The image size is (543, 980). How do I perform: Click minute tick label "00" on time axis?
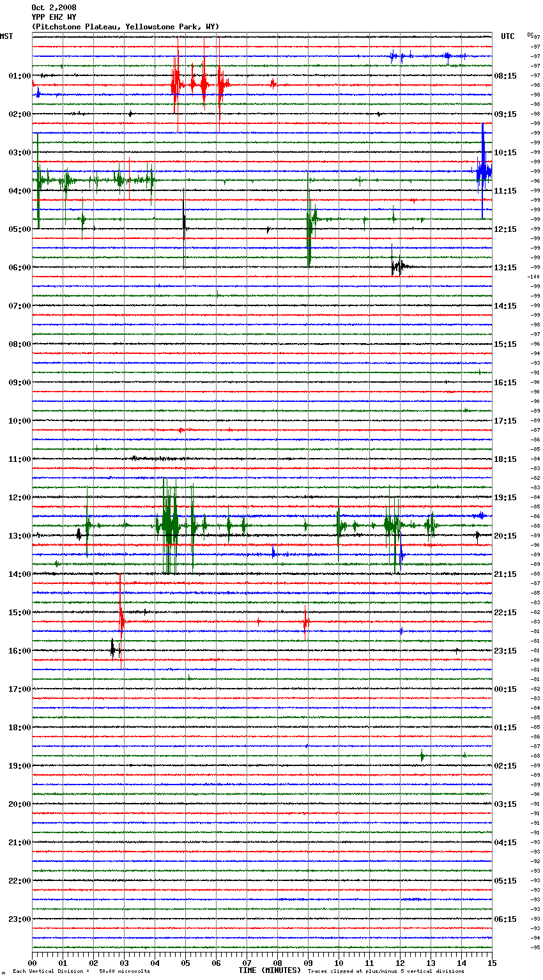[32, 962]
